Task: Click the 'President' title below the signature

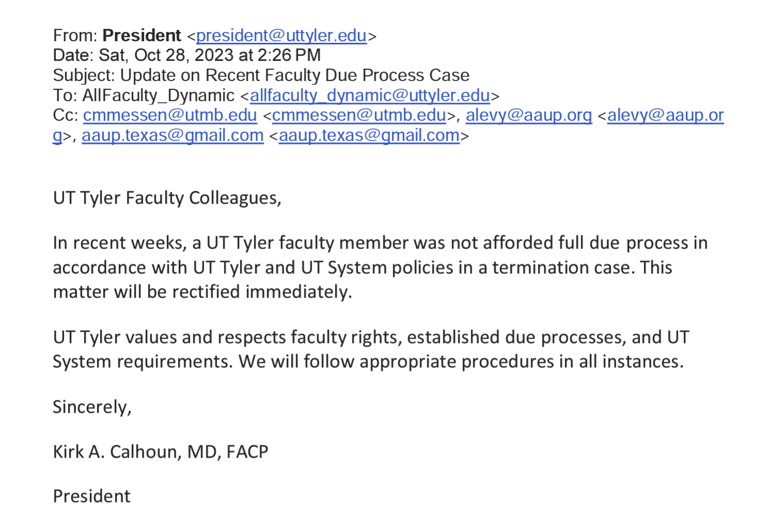Action: [x=91, y=496]
